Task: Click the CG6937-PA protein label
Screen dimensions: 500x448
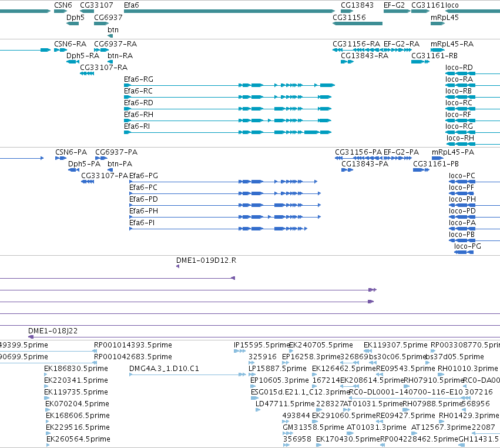Action: [x=116, y=152]
